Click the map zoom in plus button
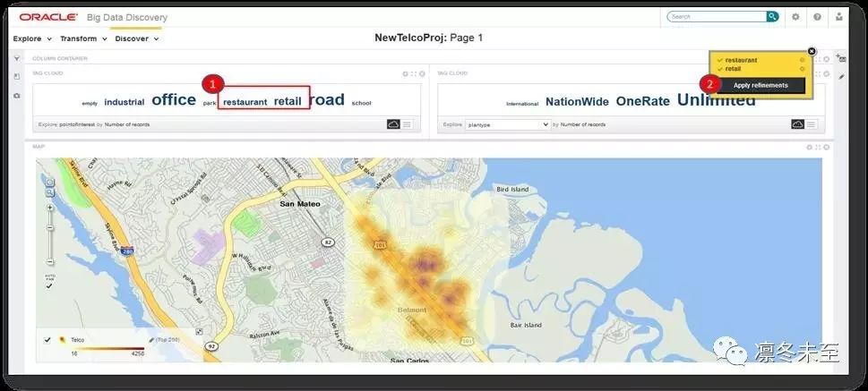 (50, 208)
